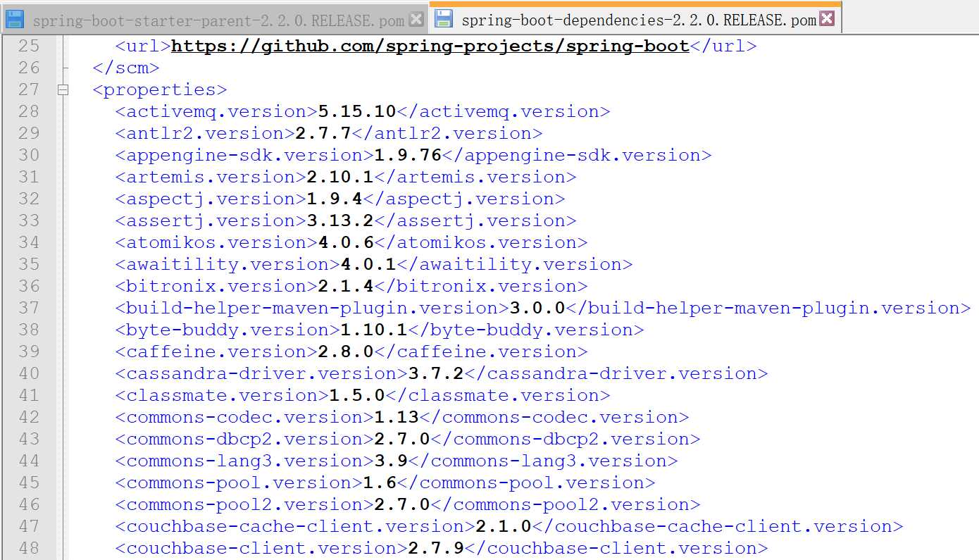Click the bitronix version value 2.1.4
Screen dimensions: 979x560
(346, 287)
